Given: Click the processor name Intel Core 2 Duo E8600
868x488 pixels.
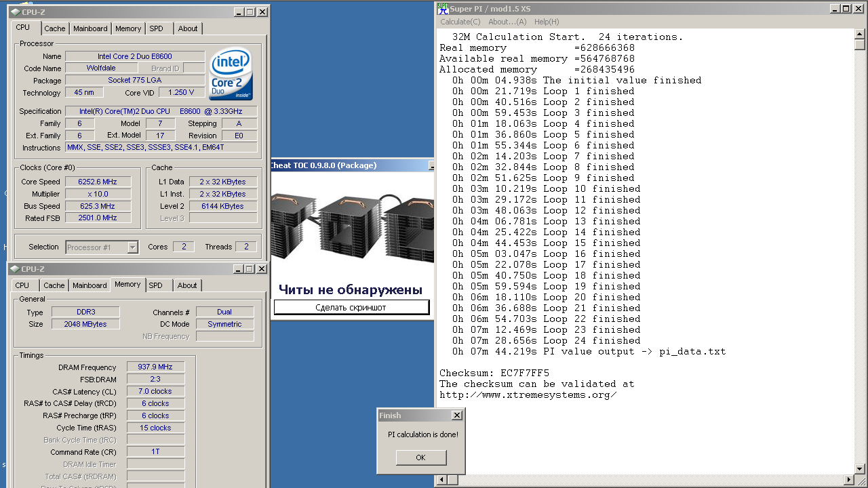Looking at the screenshot, I should pyautogui.click(x=135, y=56).
